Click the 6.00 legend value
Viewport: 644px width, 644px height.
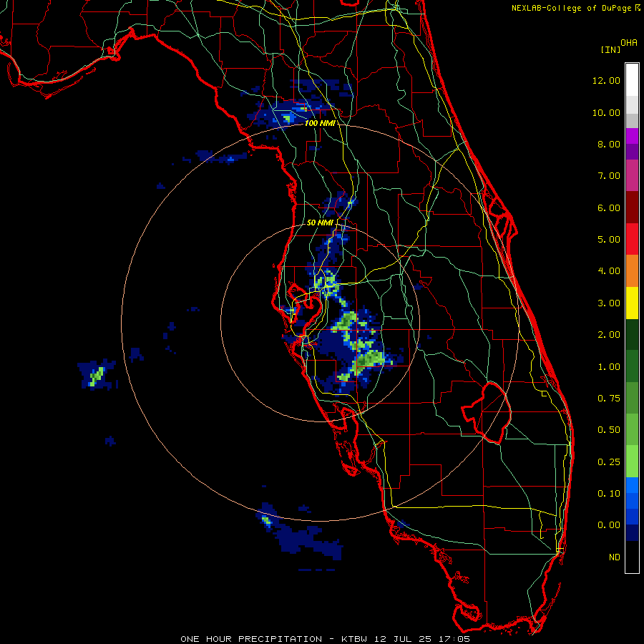609,208
